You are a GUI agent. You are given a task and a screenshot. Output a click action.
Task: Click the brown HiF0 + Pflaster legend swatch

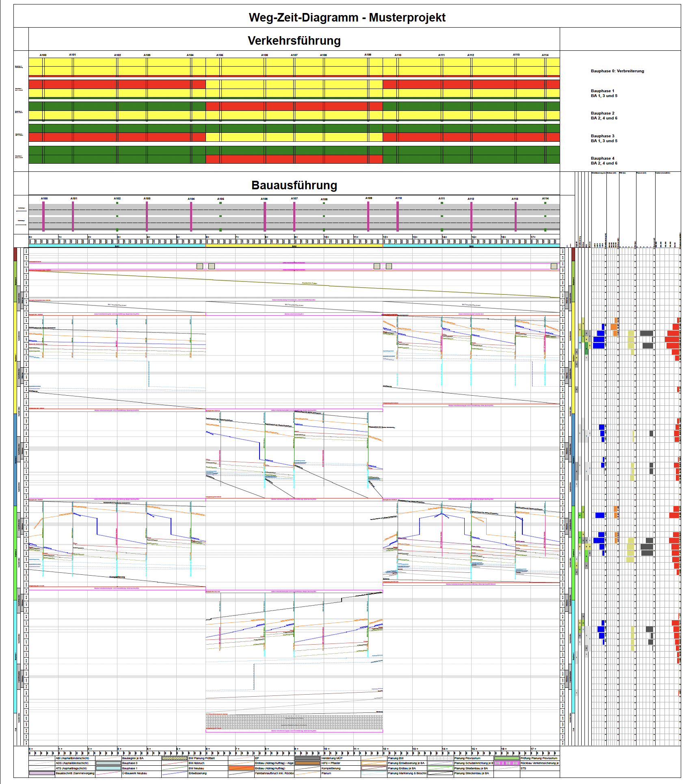(307, 763)
